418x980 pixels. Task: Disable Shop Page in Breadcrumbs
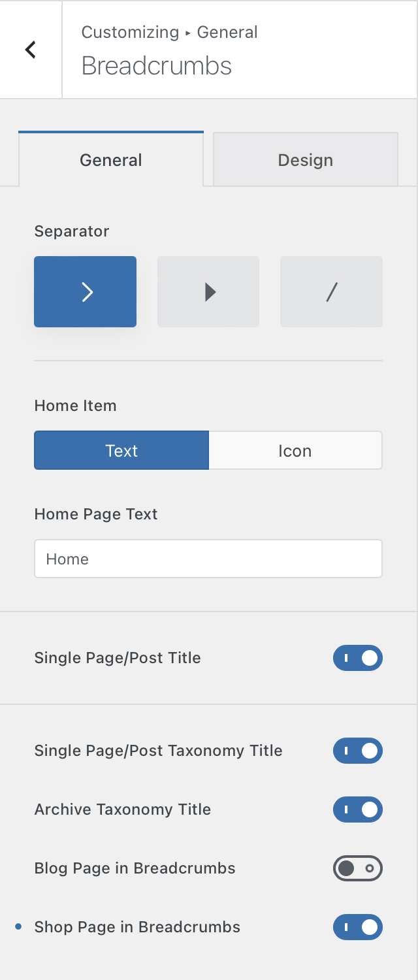coord(357,927)
